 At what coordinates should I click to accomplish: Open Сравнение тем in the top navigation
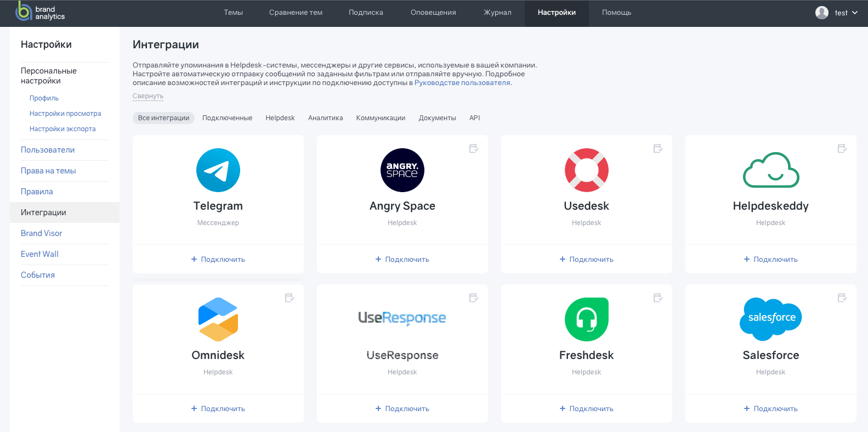296,13
